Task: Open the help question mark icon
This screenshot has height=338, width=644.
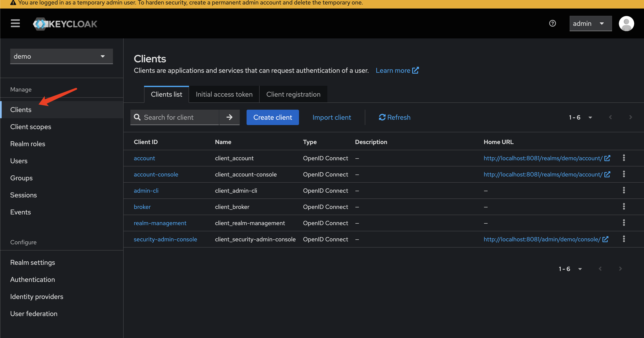Action: pos(553,23)
